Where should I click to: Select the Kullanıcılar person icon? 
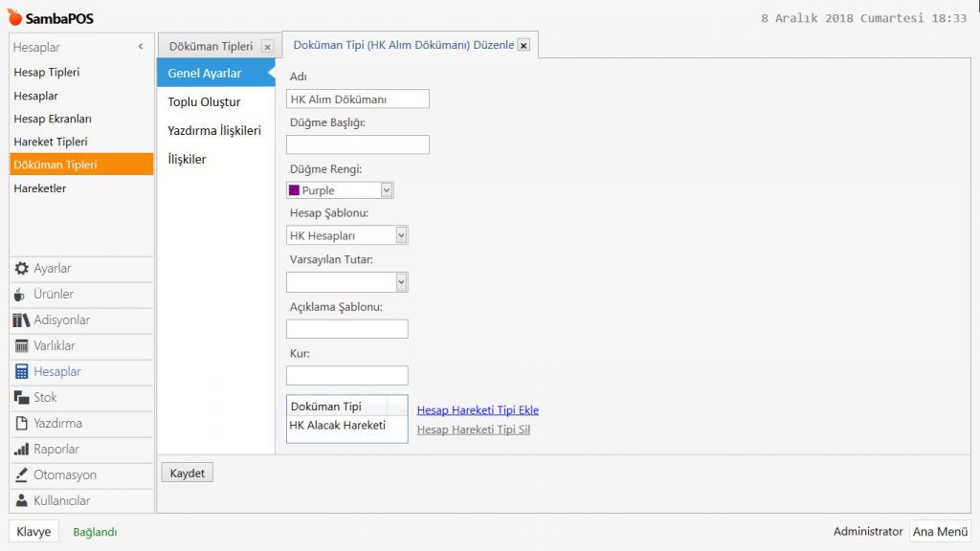(21, 501)
